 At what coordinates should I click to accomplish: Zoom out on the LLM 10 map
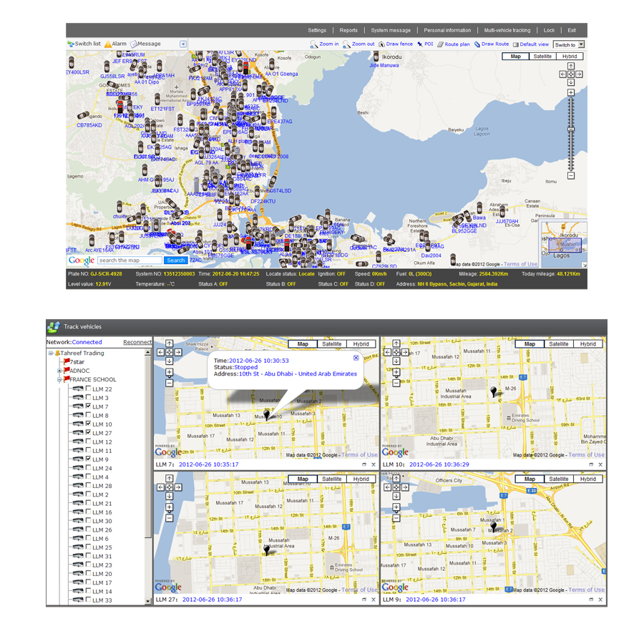click(x=396, y=384)
